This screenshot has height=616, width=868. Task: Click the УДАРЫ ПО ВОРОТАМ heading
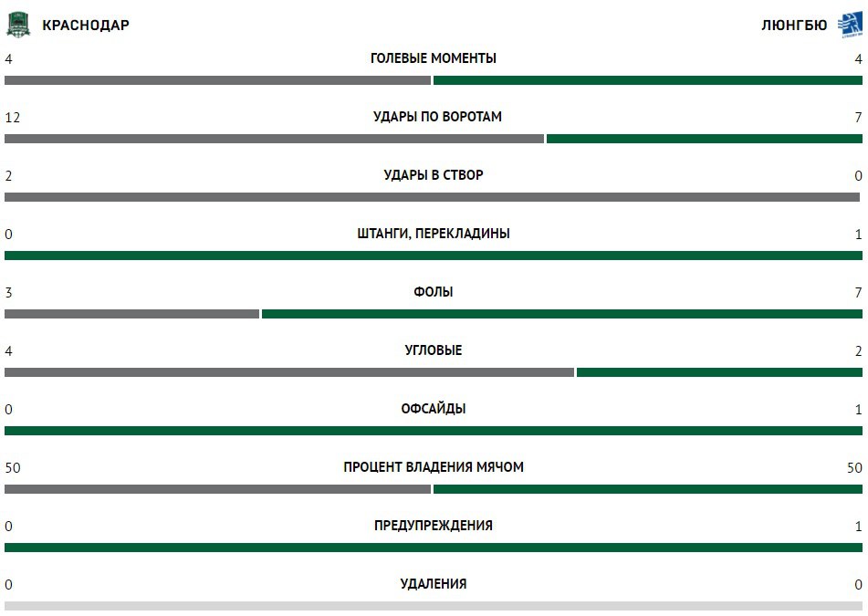[437, 117]
